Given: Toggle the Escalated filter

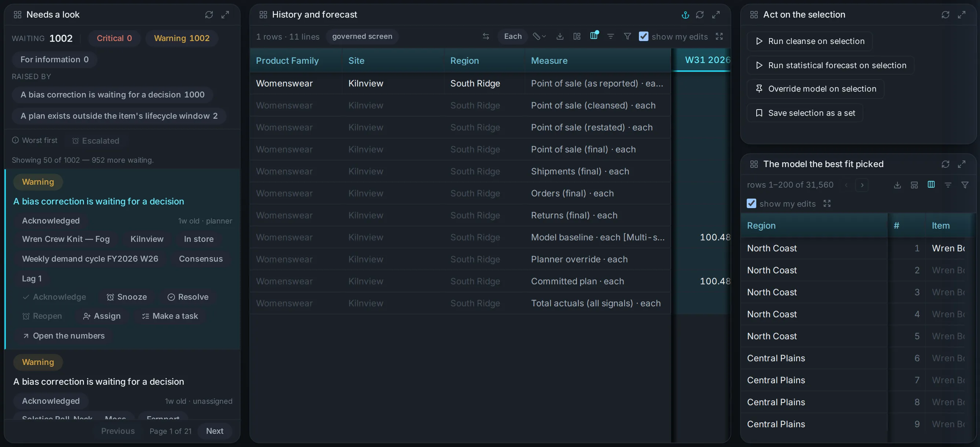Looking at the screenshot, I should [96, 141].
